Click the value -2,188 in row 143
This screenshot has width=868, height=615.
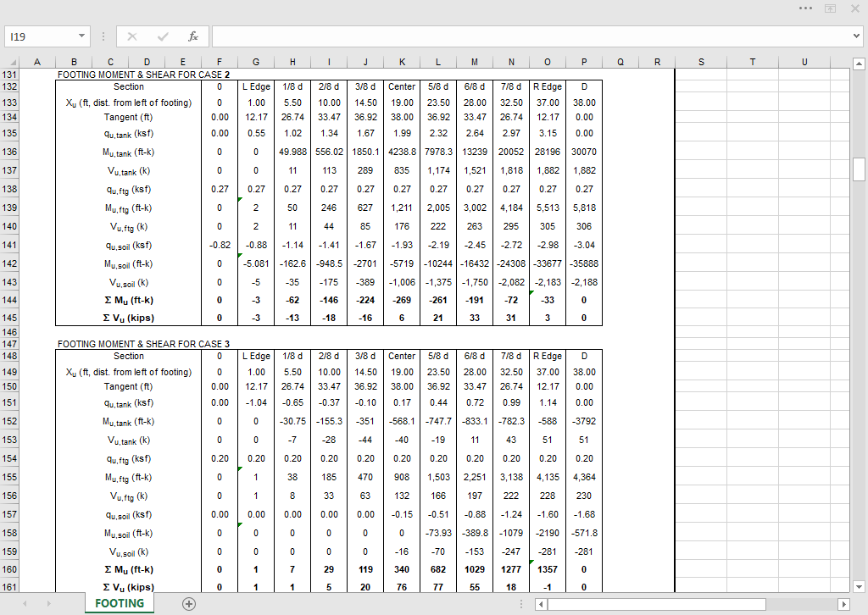pos(584,283)
